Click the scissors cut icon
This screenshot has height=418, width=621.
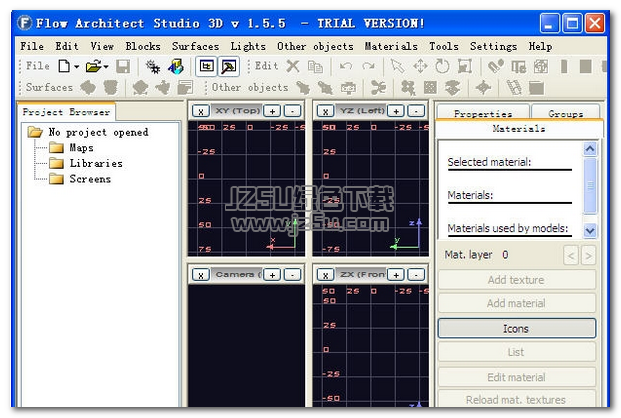tap(378, 88)
